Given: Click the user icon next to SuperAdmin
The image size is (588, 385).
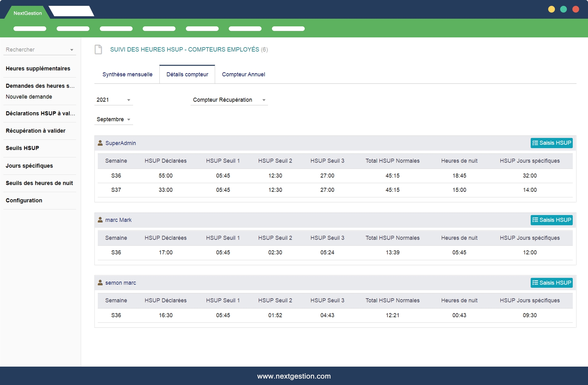Looking at the screenshot, I should (x=100, y=143).
